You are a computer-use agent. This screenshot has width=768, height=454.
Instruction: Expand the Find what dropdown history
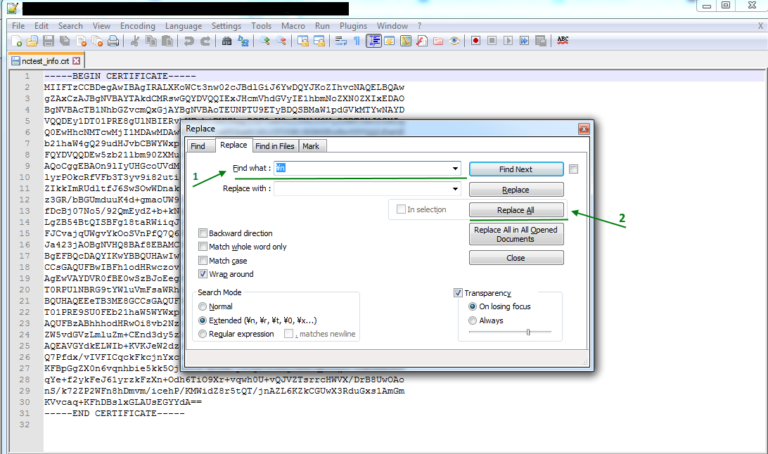click(455, 169)
